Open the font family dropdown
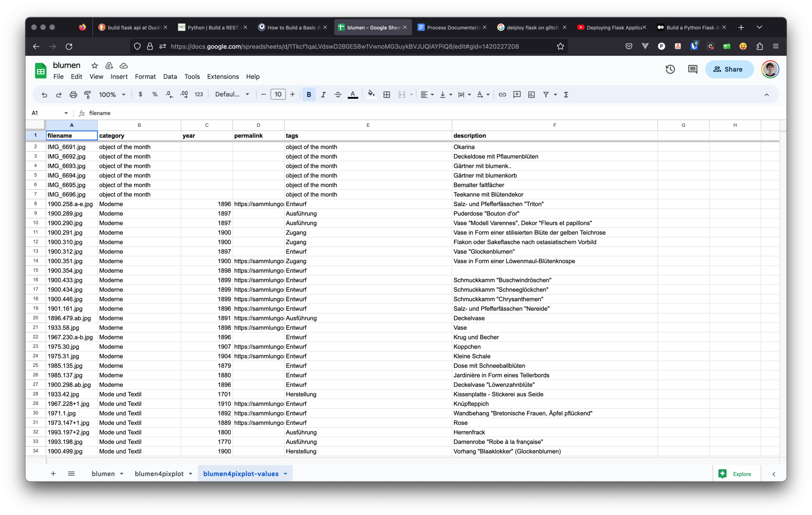Screen dimensions: 812x515 (232, 95)
